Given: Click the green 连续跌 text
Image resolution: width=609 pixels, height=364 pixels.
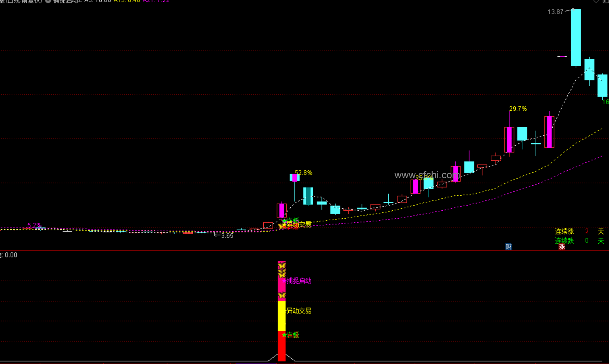Looking at the screenshot, I should (x=564, y=241).
